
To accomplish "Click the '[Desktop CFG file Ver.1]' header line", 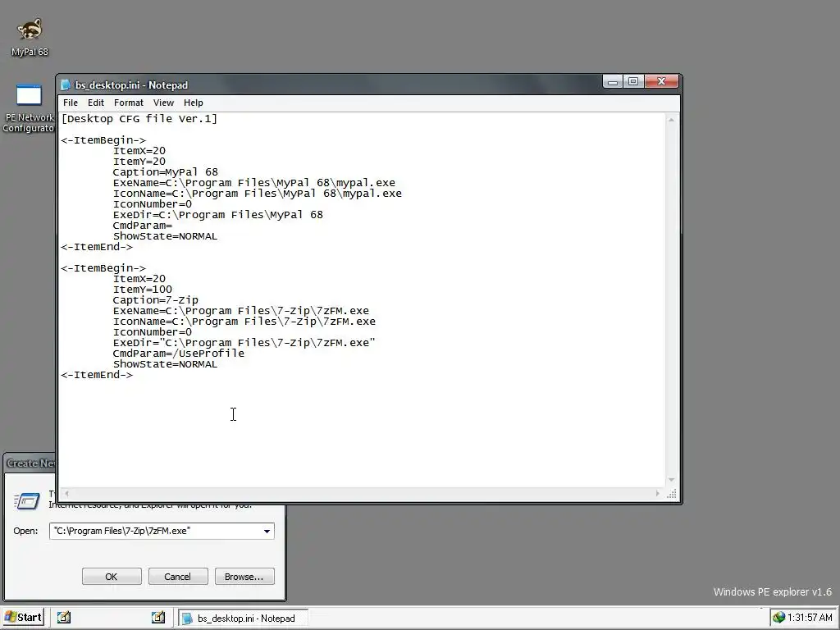I will pyautogui.click(x=139, y=118).
